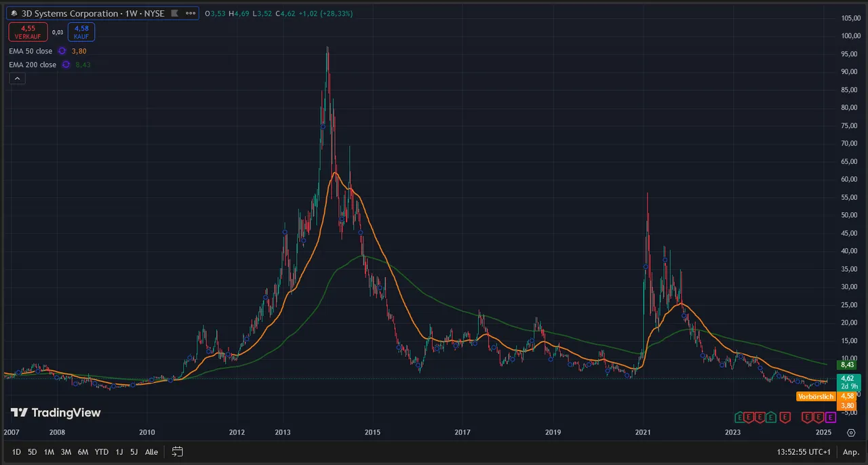
Task: Open timezone menu at 13:52:55 UTC+1
Action: pos(804,451)
